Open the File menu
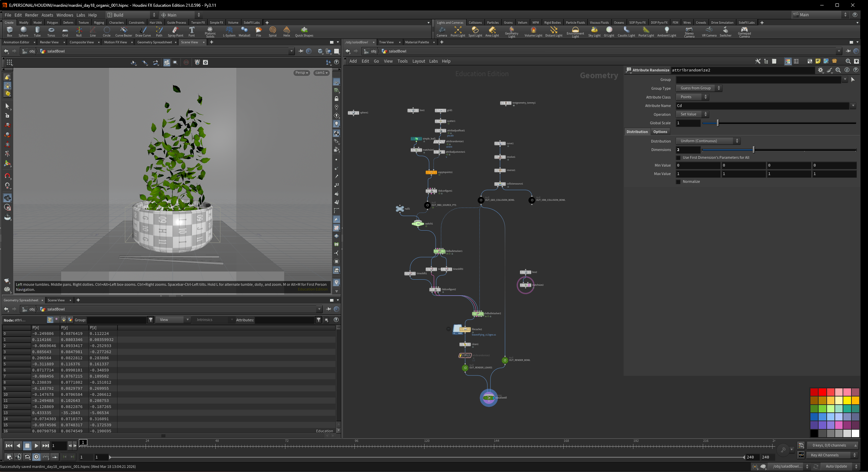This screenshot has height=472, width=868. pyautogui.click(x=8, y=15)
